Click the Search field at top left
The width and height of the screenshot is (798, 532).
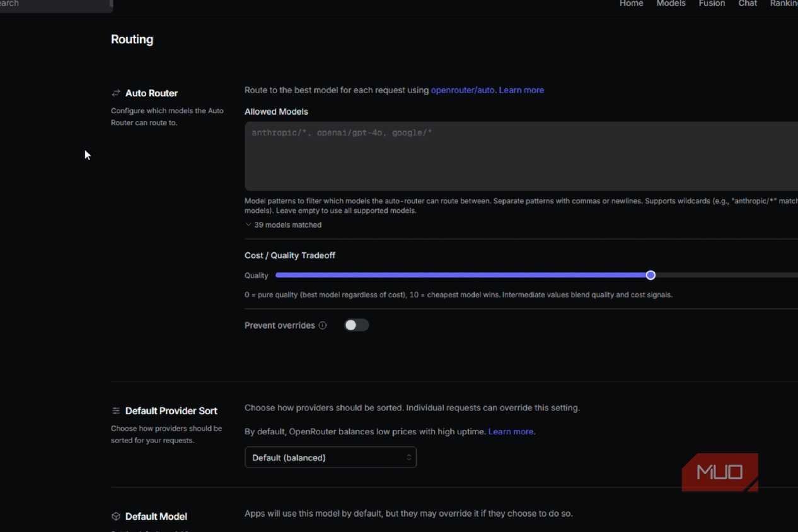coord(55,5)
